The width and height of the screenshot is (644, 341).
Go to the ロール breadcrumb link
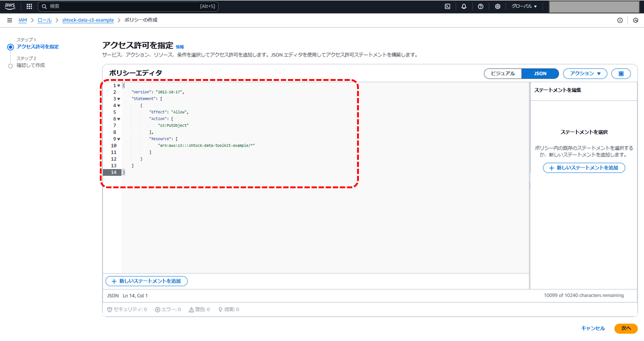[45, 20]
